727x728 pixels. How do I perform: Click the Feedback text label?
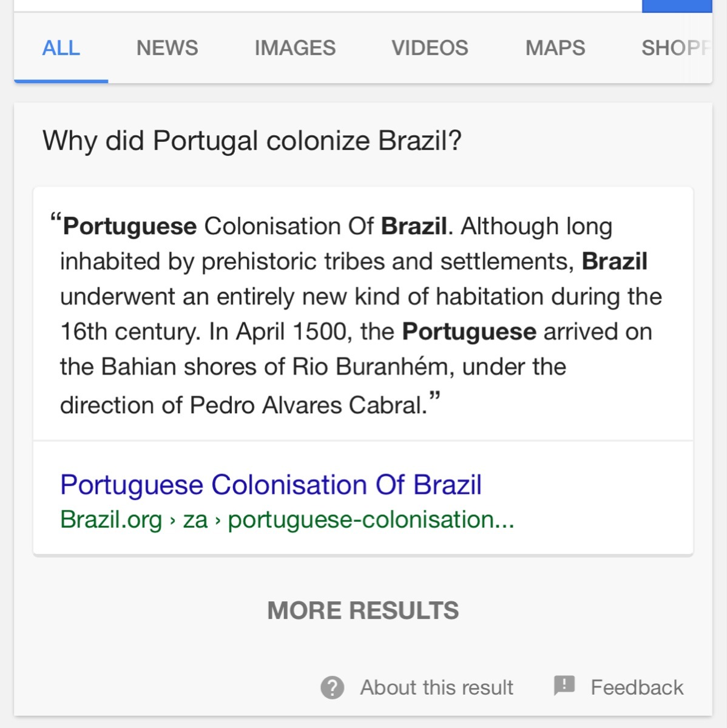click(637, 688)
